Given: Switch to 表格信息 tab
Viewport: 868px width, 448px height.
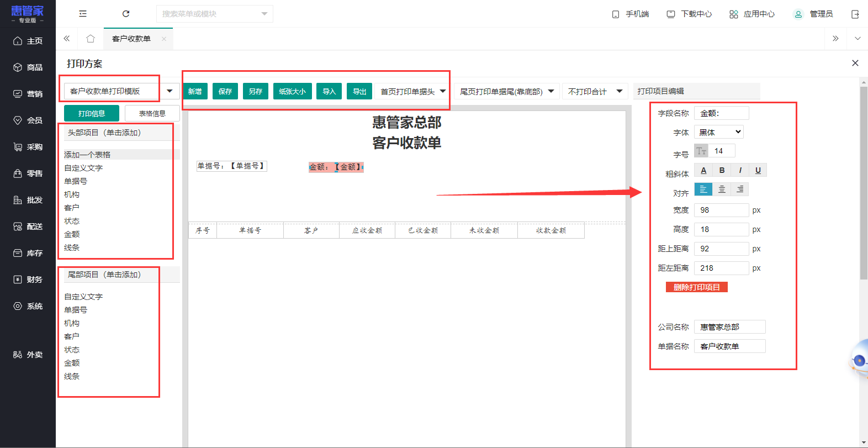Looking at the screenshot, I should 152,113.
